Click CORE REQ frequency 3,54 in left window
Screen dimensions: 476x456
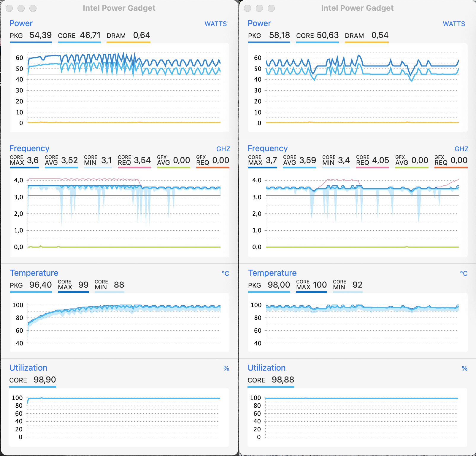point(142,160)
